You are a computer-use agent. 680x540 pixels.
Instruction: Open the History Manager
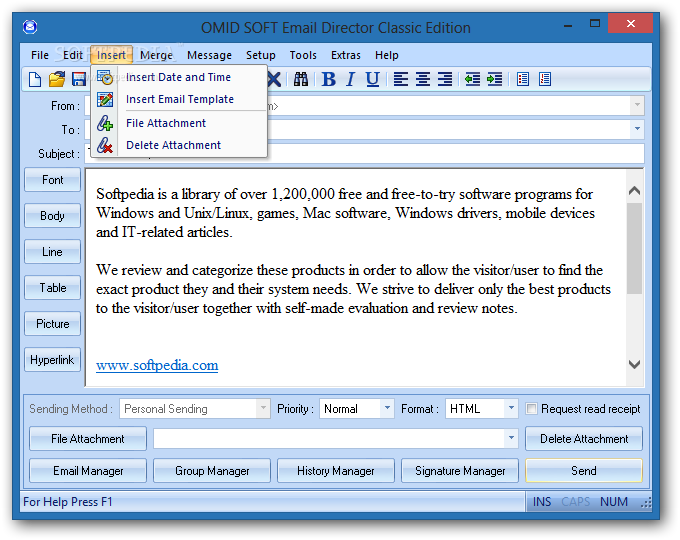click(336, 471)
